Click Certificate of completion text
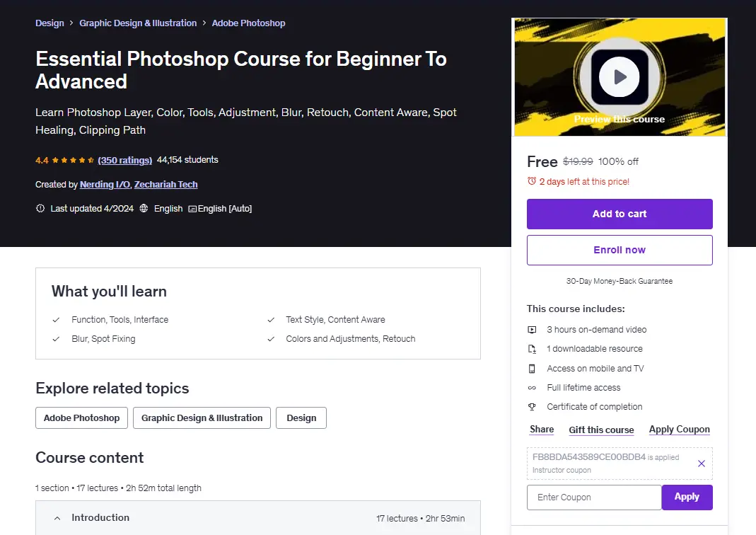This screenshot has width=756, height=535. [595, 407]
